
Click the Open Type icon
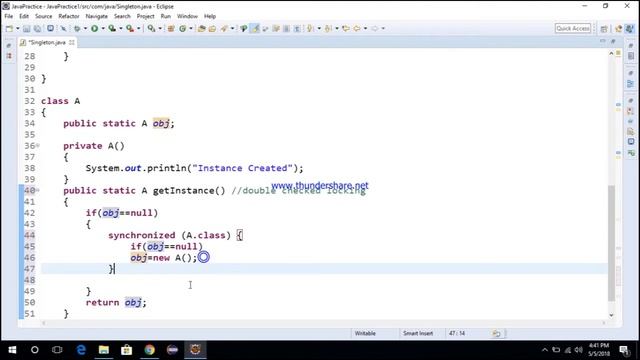[x=201, y=28]
